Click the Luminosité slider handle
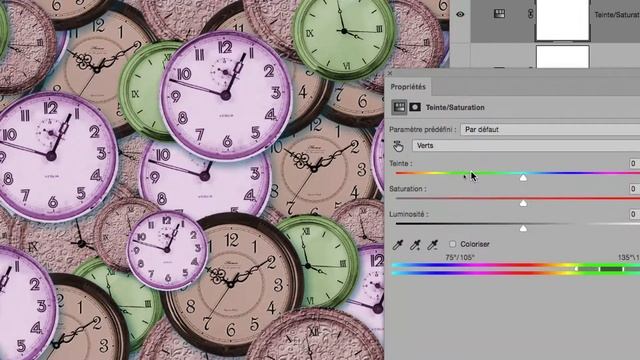This screenshot has width=640, height=360. pyautogui.click(x=523, y=229)
